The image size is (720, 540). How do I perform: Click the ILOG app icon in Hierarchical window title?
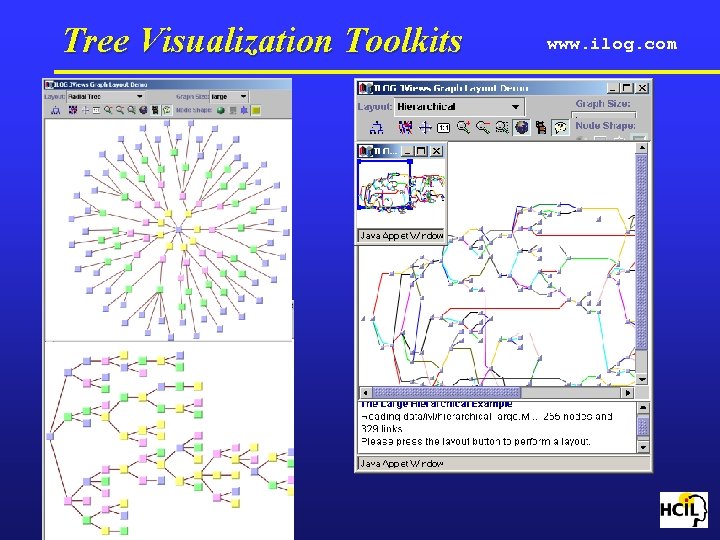(x=366, y=88)
